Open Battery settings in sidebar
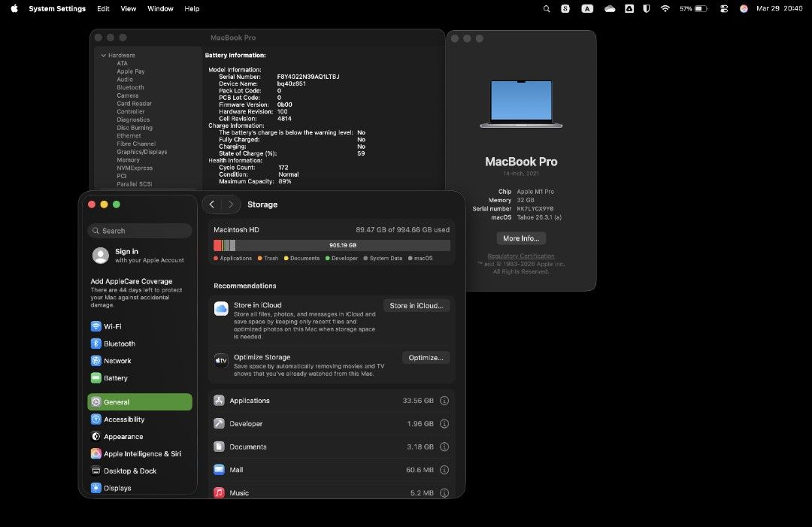This screenshot has width=812, height=527. click(x=140, y=378)
